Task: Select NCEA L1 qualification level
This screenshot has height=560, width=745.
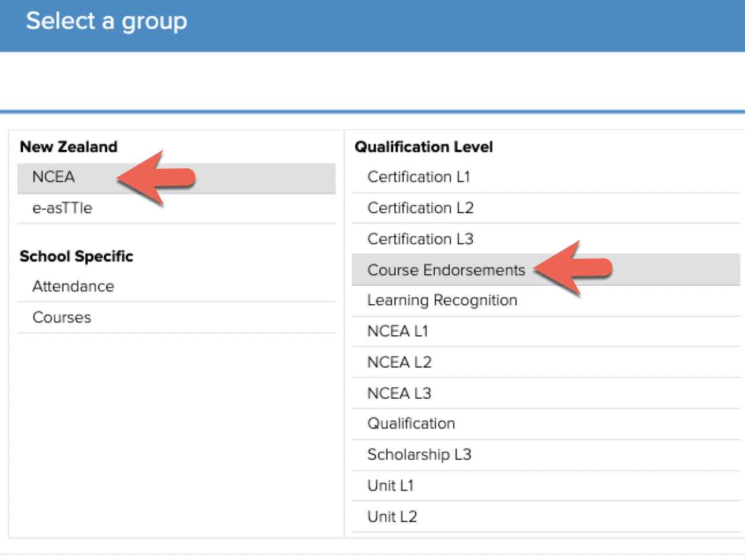Action: coord(398,331)
